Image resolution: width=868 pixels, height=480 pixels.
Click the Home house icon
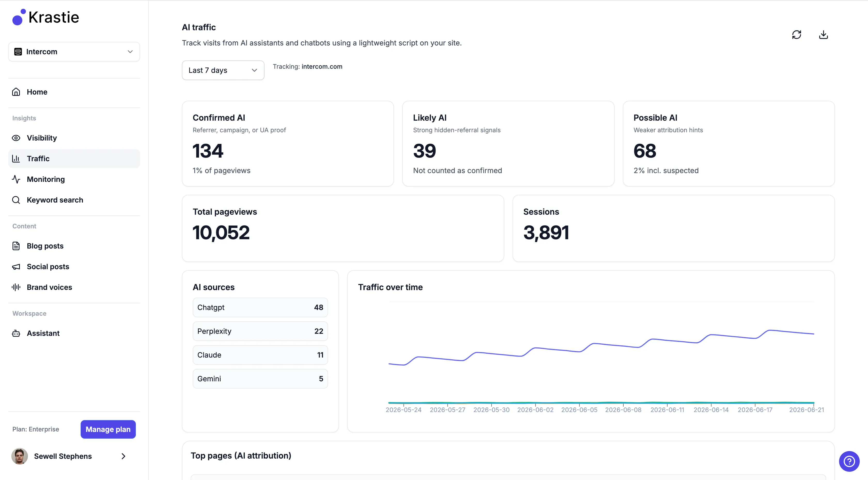[16, 92]
